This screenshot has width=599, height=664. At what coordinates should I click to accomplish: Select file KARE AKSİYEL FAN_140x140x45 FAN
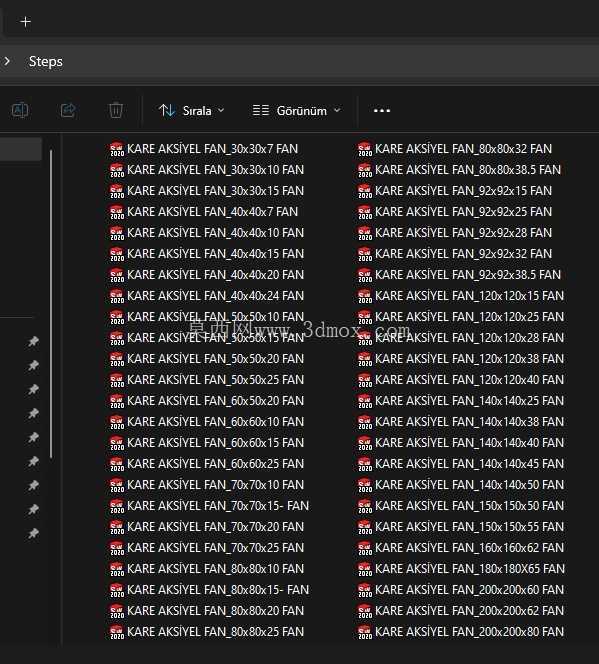[x=461, y=464]
